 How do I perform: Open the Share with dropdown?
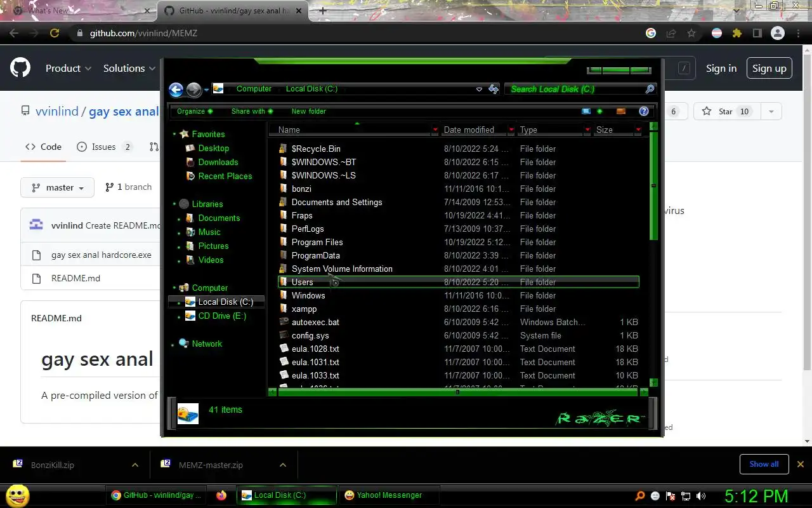coord(252,111)
